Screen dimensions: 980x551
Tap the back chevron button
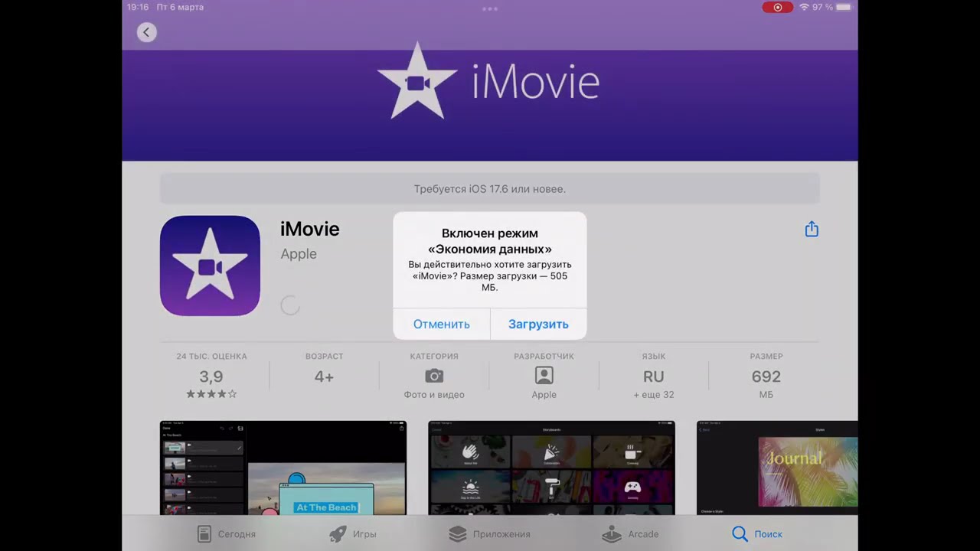[146, 32]
